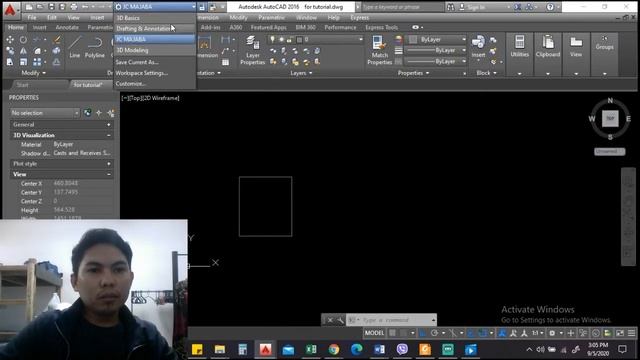Click the Save icon in quick access toolbar
Screen dimensions: 640x360
51,7
